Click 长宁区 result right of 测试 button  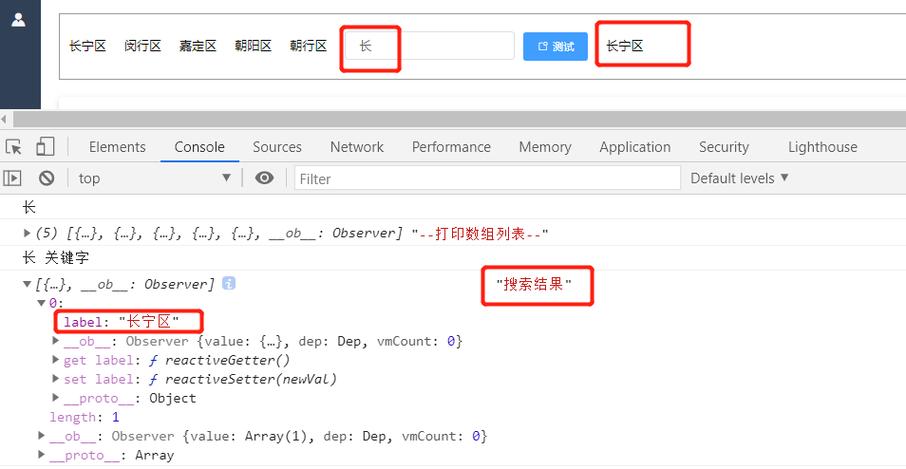point(625,46)
